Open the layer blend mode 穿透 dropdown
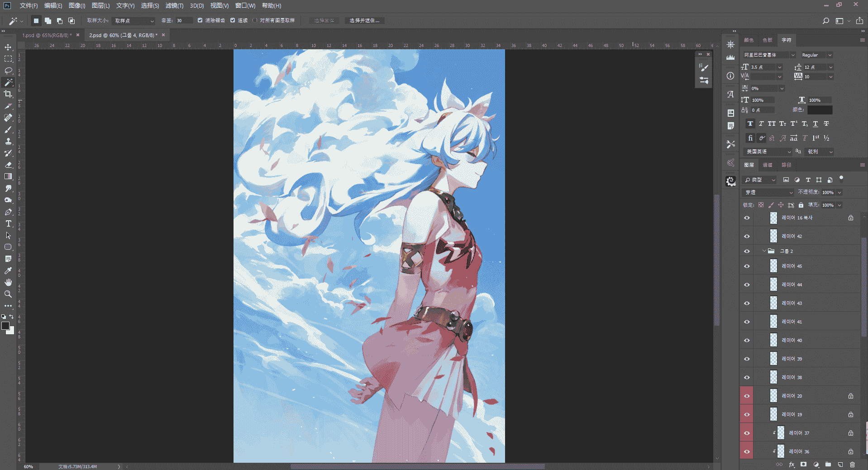 pos(768,192)
